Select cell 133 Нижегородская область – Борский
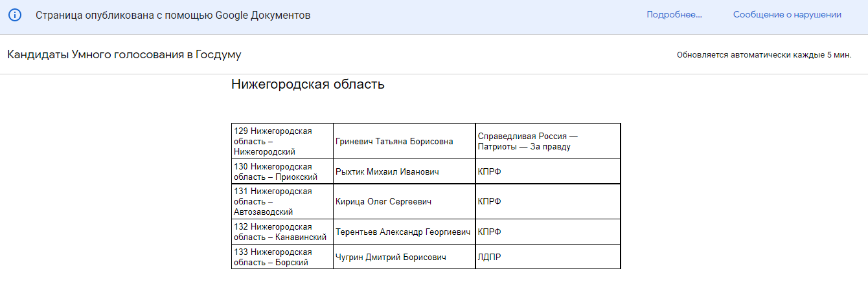868x306 pixels. (x=282, y=257)
